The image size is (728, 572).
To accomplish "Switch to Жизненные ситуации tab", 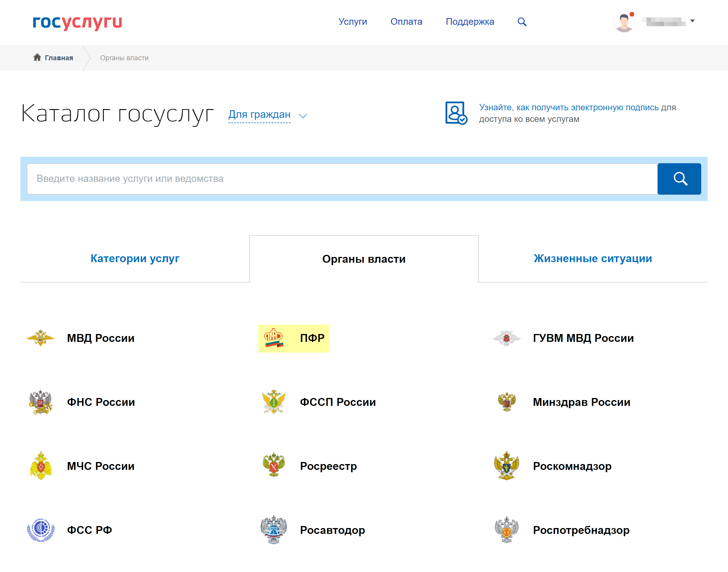I will (x=593, y=259).
